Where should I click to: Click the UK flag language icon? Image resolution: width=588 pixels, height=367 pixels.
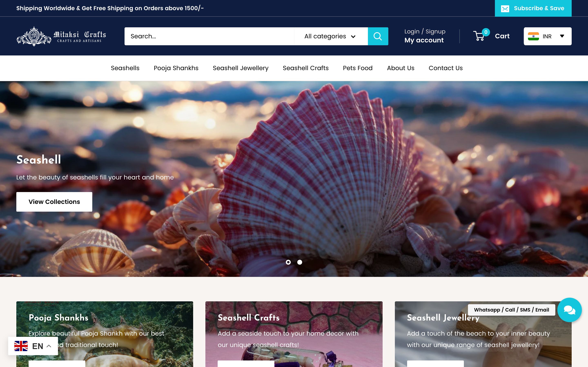21,346
